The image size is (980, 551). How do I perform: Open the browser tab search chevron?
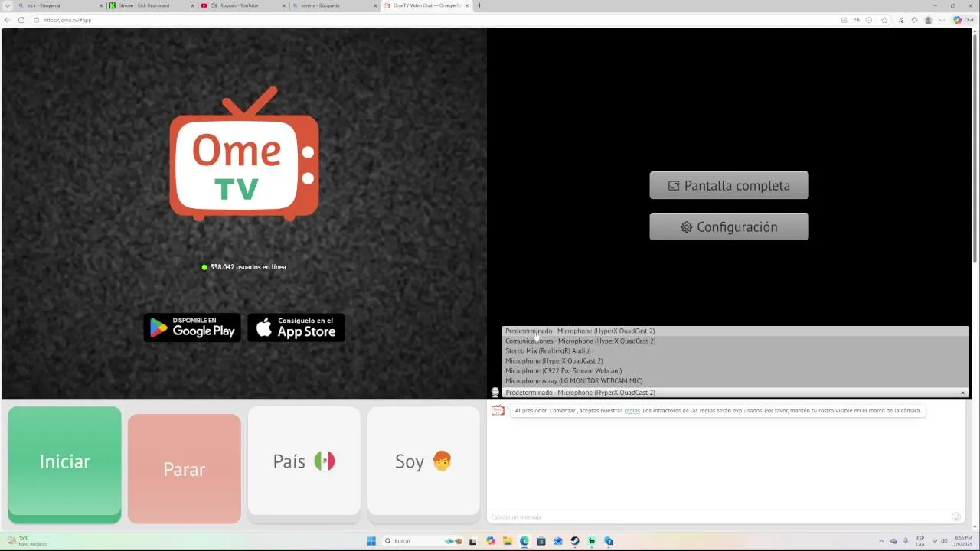pos(8,5)
